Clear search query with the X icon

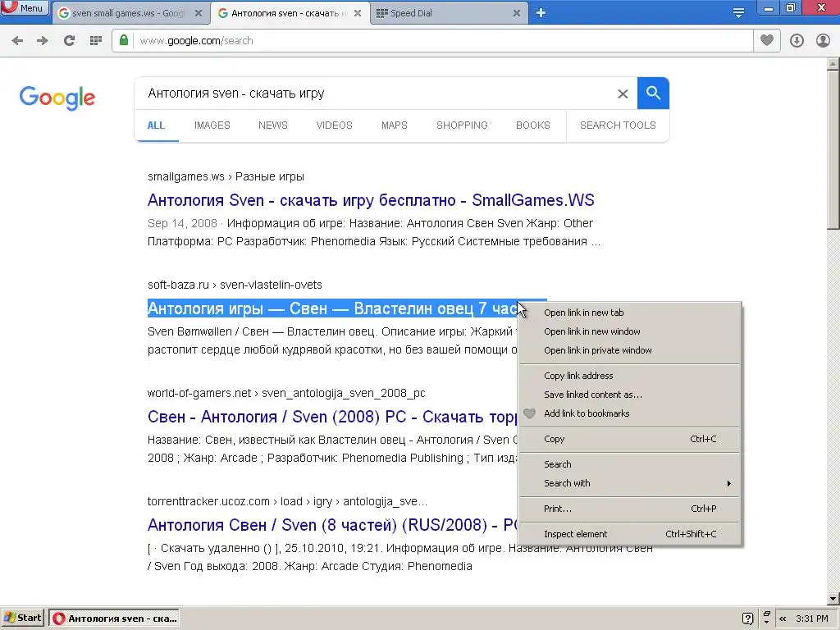coord(623,94)
